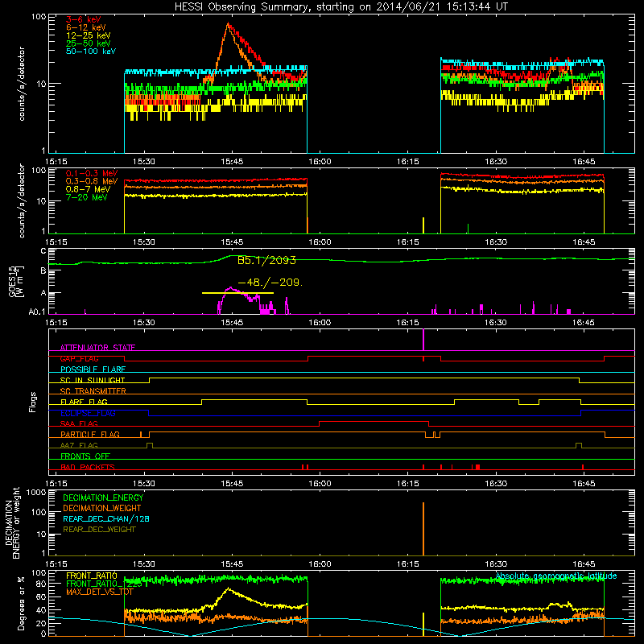This screenshot has height=644, width=644.
Task: Select the ECLIPSE_FLAG label
Action: point(88,413)
